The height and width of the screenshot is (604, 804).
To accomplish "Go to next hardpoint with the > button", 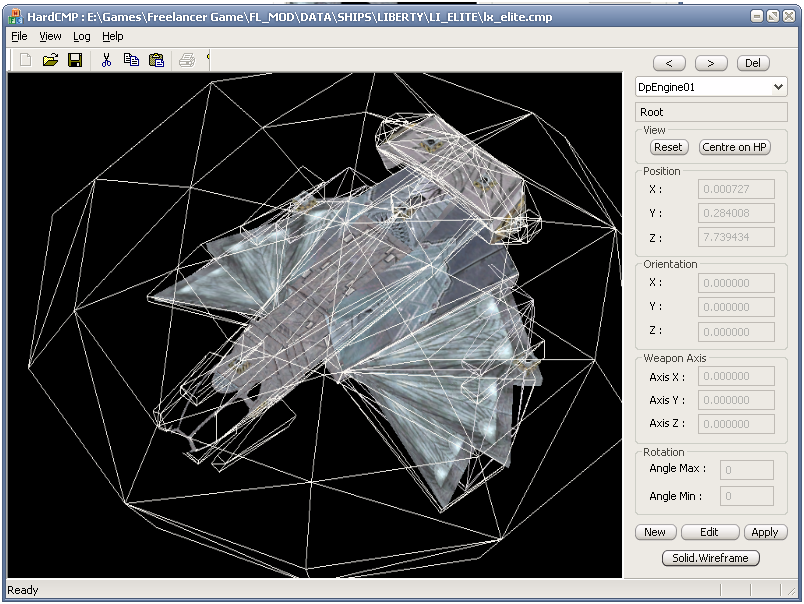I will coord(711,63).
